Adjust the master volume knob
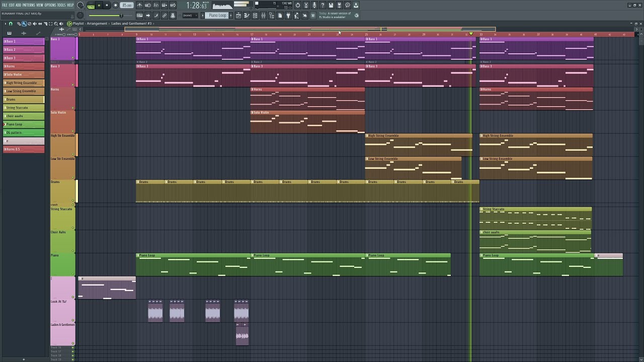This screenshot has width=644, height=362. (x=80, y=5)
